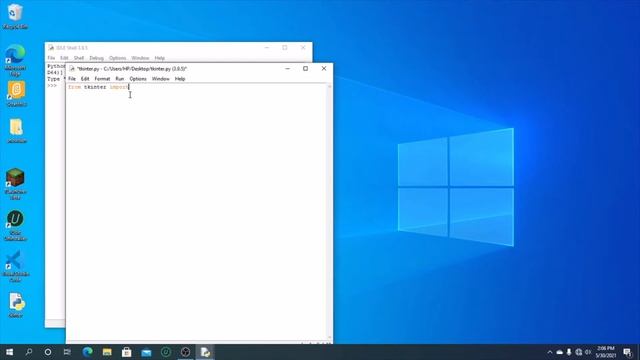Open the green circle app on taskbar
The image size is (640, 360).
(x=166, y=352)
